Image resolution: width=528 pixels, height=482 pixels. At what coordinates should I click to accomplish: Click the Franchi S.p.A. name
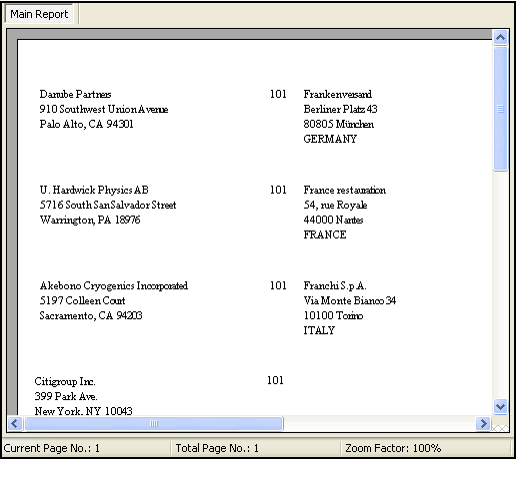(x=335, y=286)
